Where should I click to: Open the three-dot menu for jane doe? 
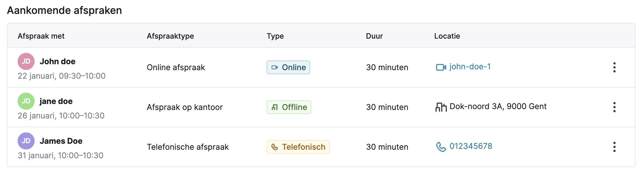click(x=614, y=107)
